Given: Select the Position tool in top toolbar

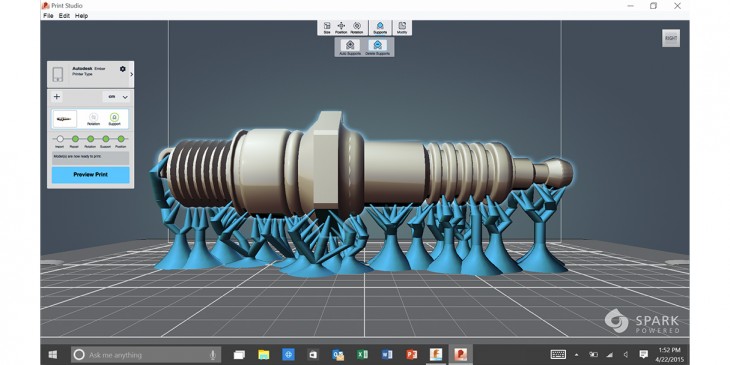Looking at the screenshot, I should [x=341, y=28].
